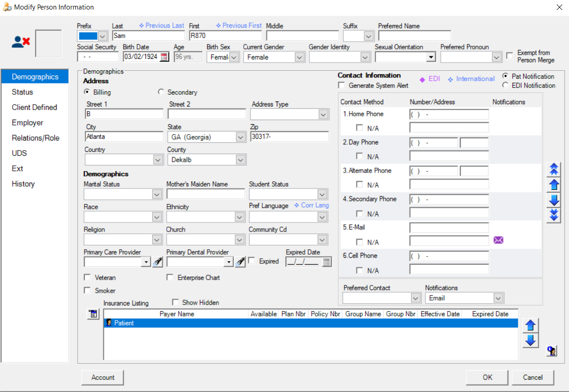Open the International contact link
Screen dimensions: 569x392
click(471, 79)
